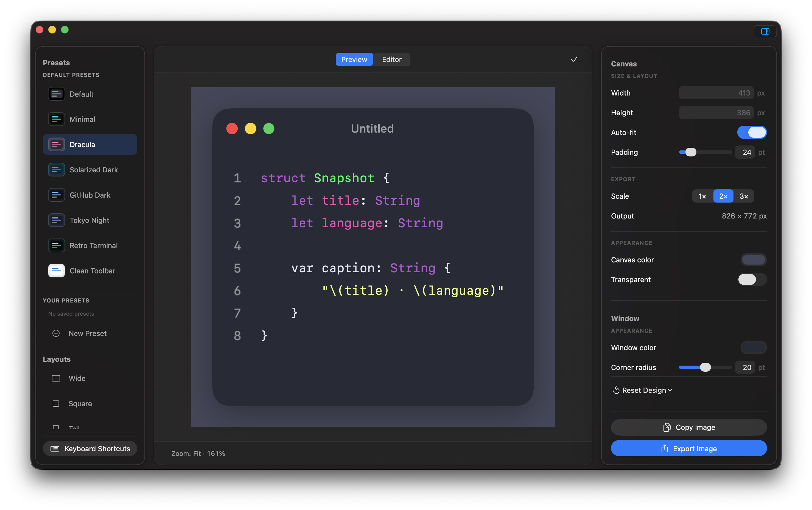Select the GitHub Dark preset
This screenshot has width=812, height=510.
(90, 195)
